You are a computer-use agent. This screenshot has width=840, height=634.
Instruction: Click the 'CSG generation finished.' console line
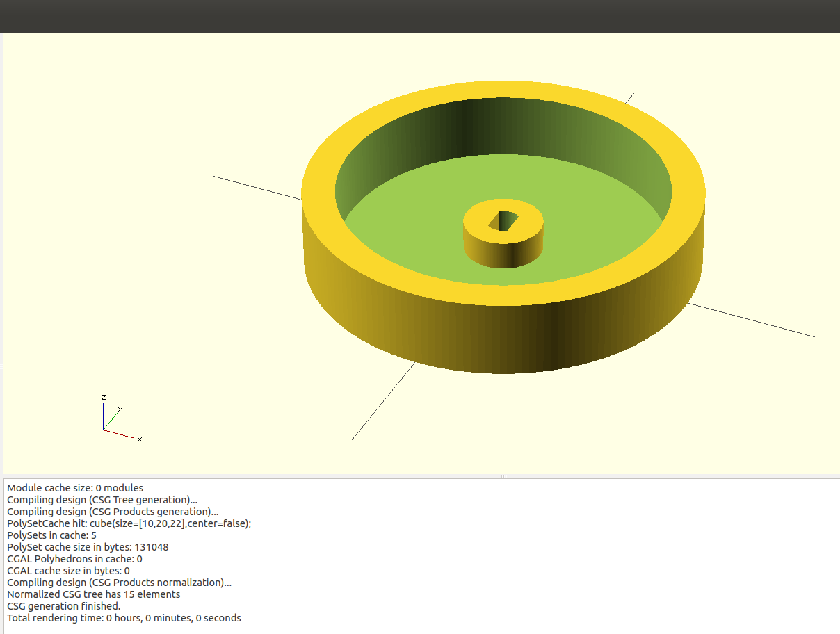63,606
